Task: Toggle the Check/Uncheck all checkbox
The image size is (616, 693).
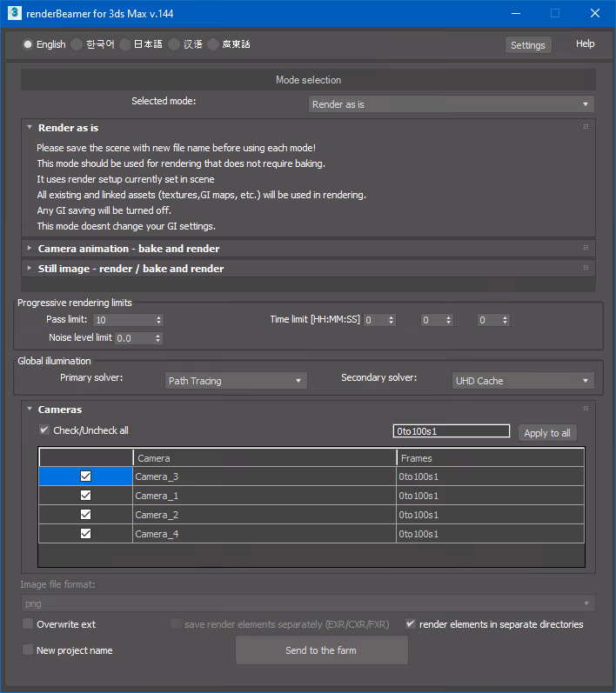Action: [44, 430]
